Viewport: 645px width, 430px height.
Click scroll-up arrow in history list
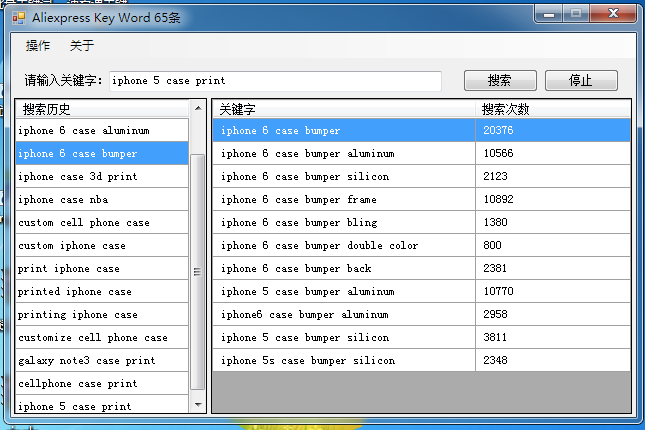pyautogui.click(x=197, y=108)
